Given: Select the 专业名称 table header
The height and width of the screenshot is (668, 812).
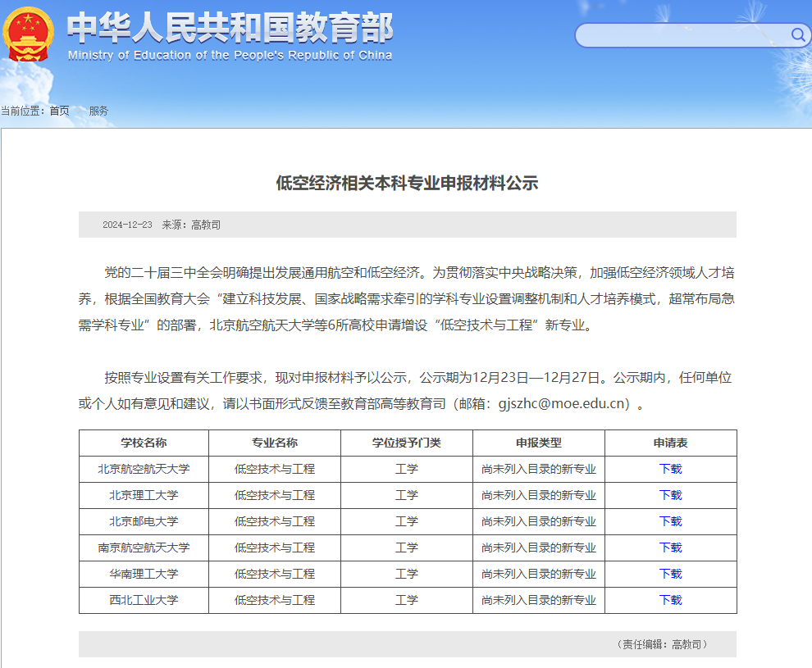Looking at the screenshot, I should pos(274,443).
